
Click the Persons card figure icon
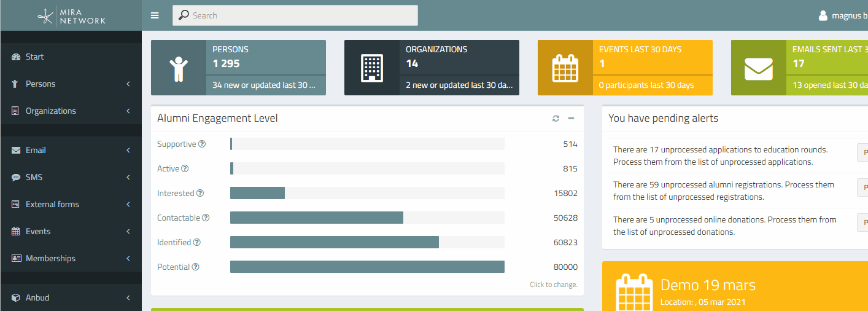coord(179,68)
